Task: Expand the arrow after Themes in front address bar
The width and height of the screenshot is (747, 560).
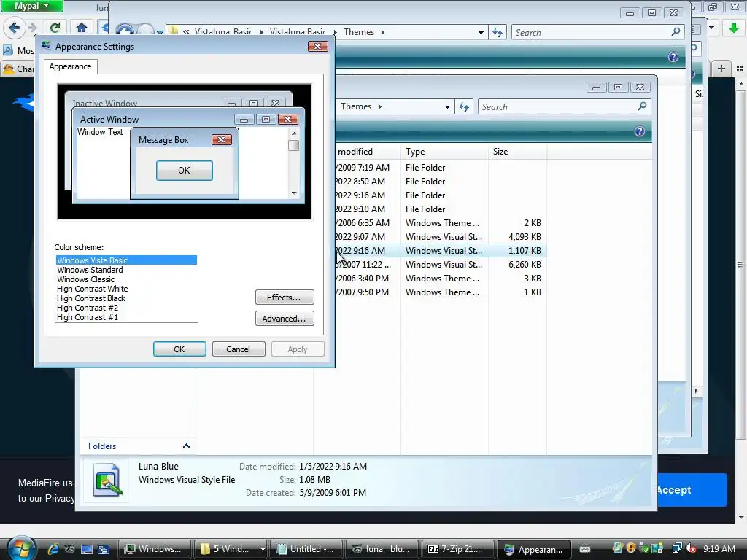Action: (379, 106)
